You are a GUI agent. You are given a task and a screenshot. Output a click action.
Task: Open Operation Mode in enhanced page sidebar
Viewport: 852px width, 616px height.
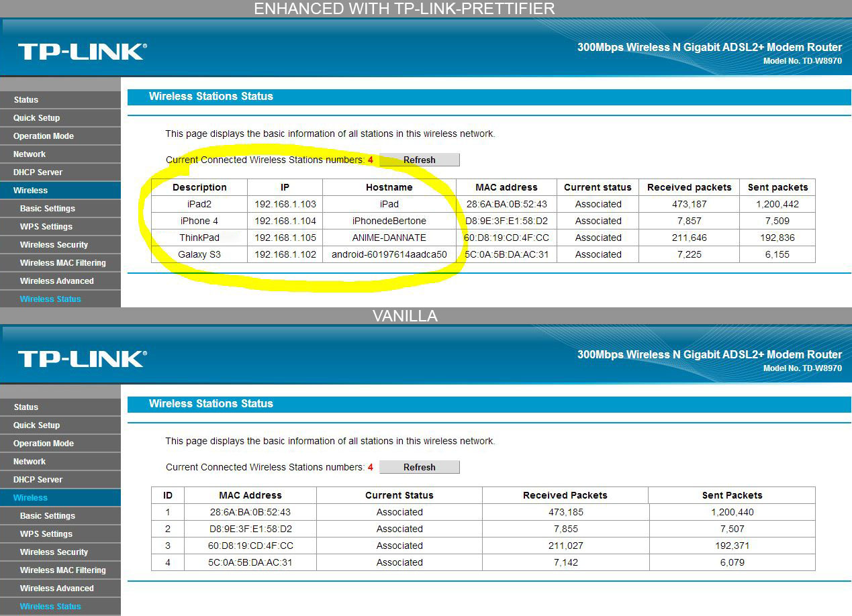coord(60,136)
